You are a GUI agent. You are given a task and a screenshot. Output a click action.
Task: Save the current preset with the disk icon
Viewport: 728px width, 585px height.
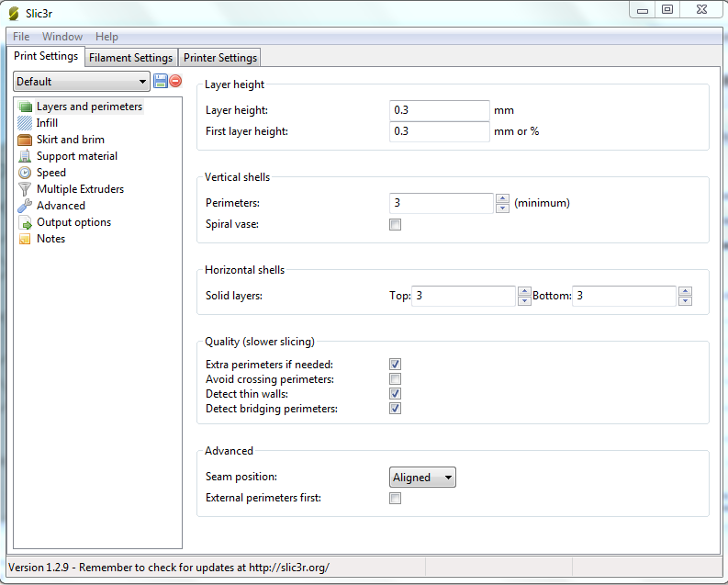tap(160, 81)
